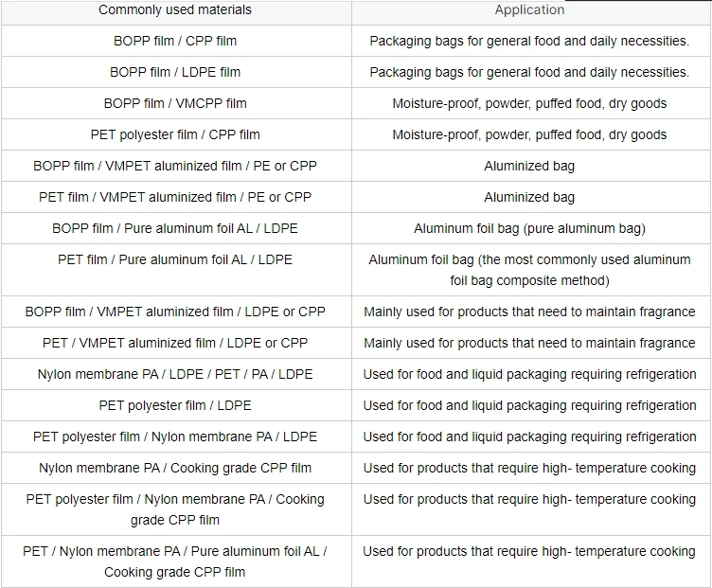Image resolution: width=712 pixels, height=588 pixels.
Task: Click "BOPP film / Pure aluminum foil AL / LDPE"
Action: (x=175, y=228)
